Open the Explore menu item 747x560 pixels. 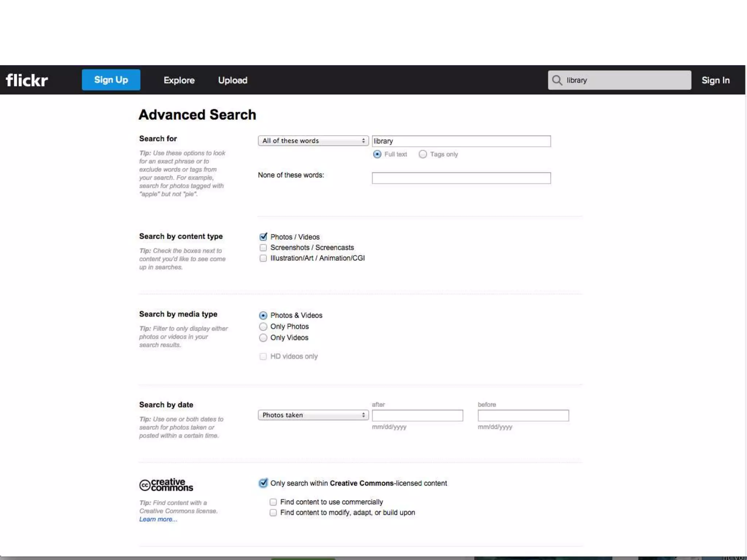(x=179, y=80)
